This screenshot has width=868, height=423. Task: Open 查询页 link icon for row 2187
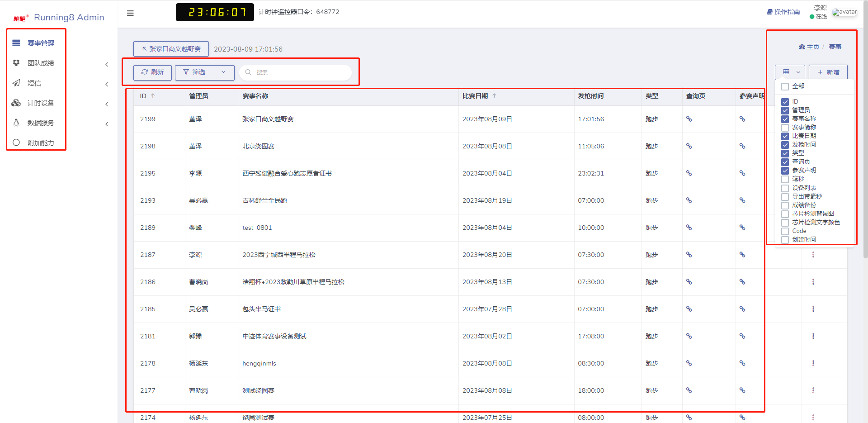[689, 255]
